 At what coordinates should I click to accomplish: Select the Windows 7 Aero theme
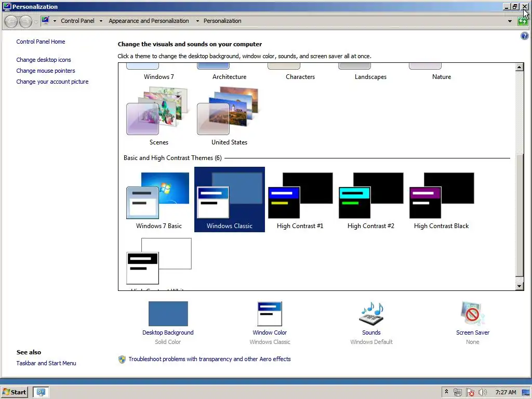coord(158,72)
